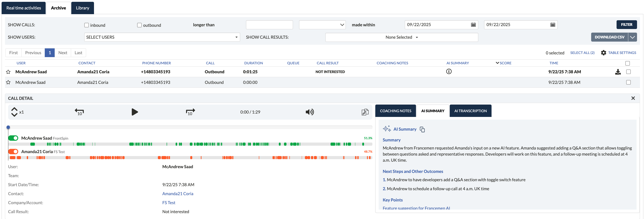Toggle McAndrew Saad audio track off

click(13, 138)
